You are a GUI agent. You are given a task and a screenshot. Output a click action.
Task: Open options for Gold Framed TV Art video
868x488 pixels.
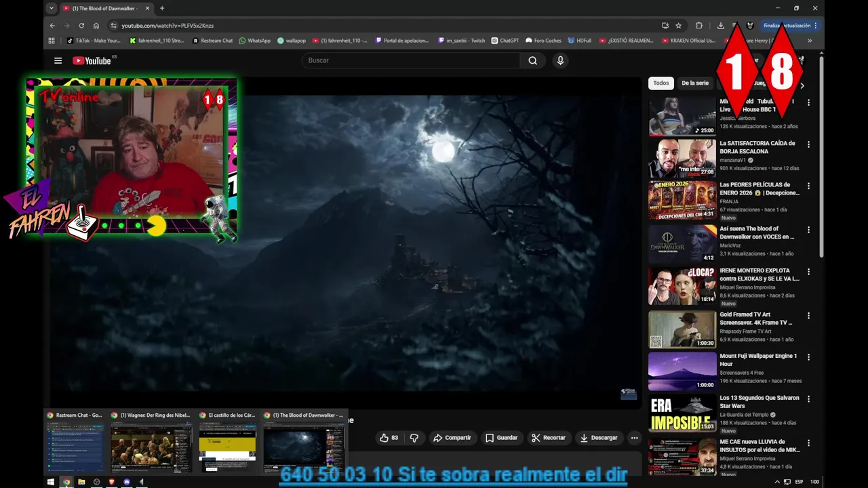[808, 315]
